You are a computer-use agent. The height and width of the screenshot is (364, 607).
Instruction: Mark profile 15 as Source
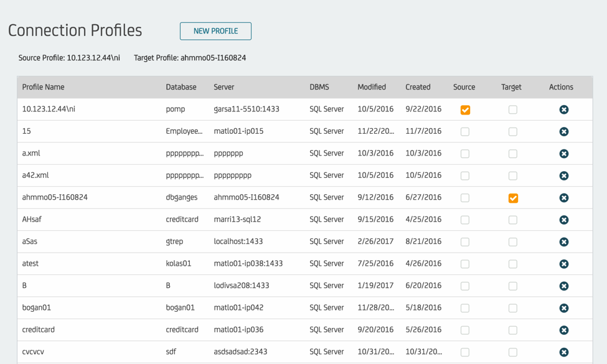(465, 132)
